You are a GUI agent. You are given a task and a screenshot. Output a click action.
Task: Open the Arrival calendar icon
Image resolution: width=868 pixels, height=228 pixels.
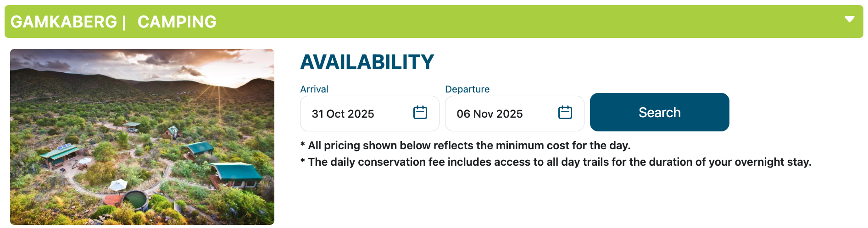pyautogui.click(x=420, y=113)
